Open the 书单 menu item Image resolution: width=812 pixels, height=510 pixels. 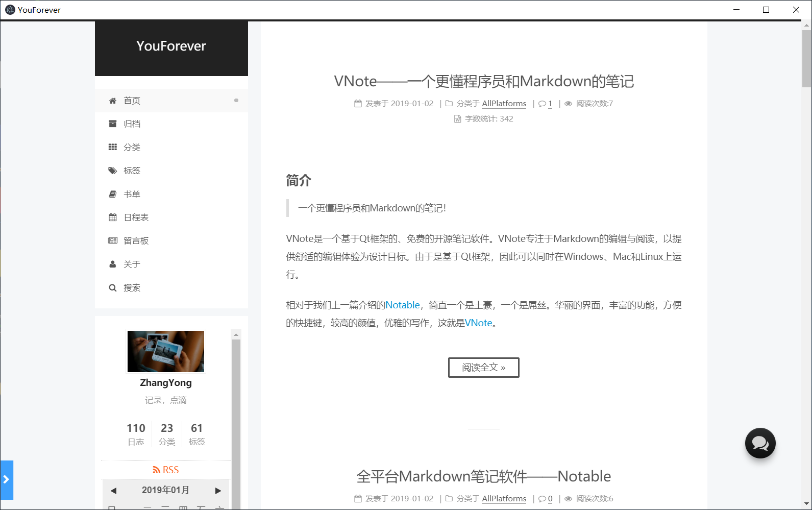pos(171,194)
